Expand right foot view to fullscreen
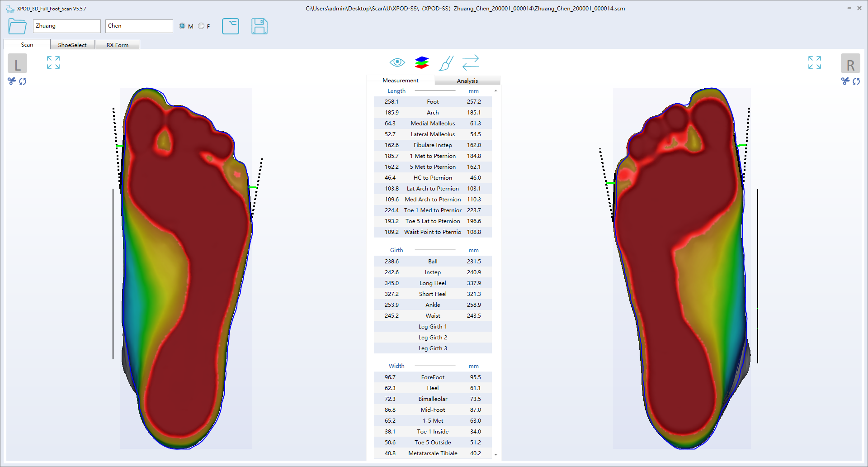 click(815, 62)
